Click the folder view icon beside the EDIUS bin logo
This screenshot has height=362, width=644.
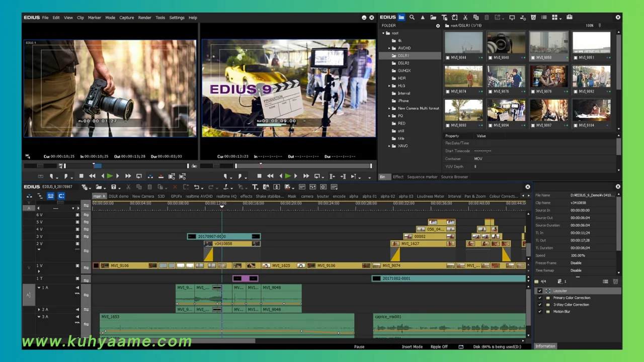click(401, 17)
